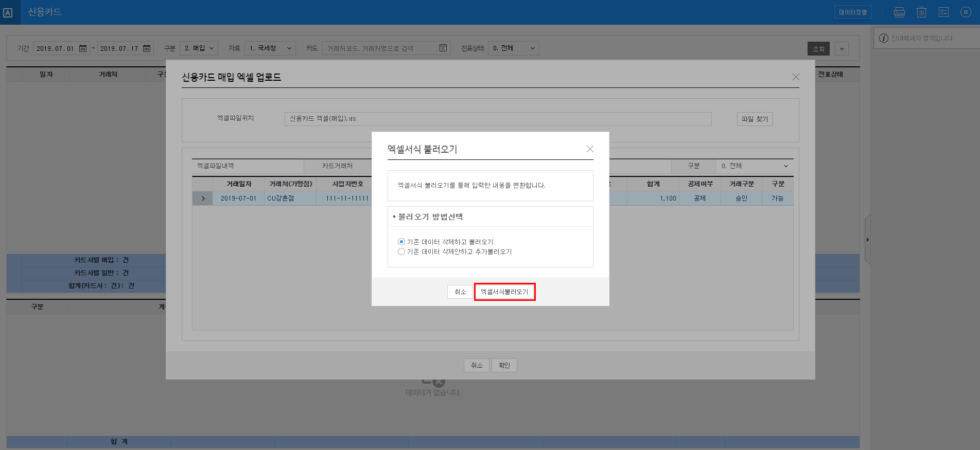980x450 pixels.
Task: Click the start date calendar icon
Action: 83,48
